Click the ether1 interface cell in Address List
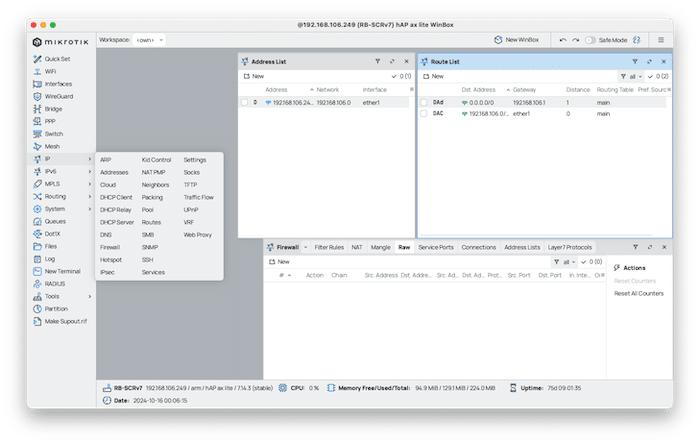Viewport: 700px width, 444px height. pyautogui.click(x=371, y=103)
